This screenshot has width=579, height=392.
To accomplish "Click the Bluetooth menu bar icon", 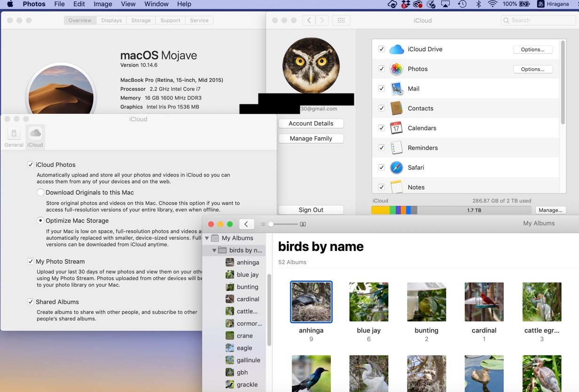I will click(x=478, y=4).
